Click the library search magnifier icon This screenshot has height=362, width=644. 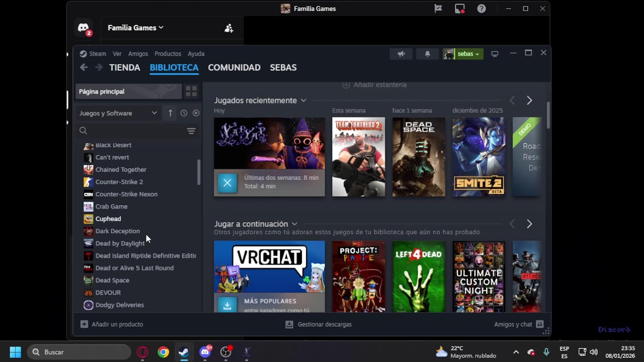tap(84, 131)
